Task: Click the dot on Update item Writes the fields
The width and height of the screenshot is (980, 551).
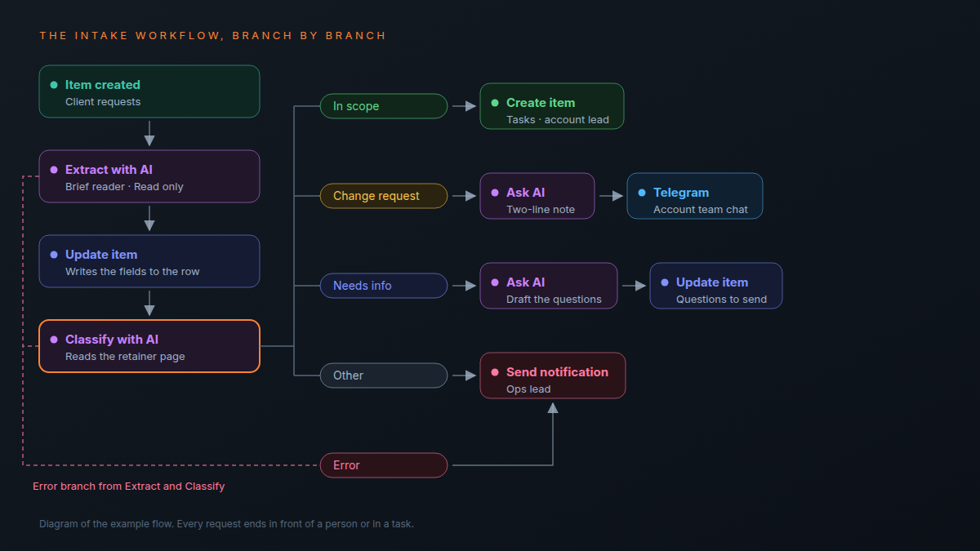Action: pyautogui.click(x=54, y=255)
